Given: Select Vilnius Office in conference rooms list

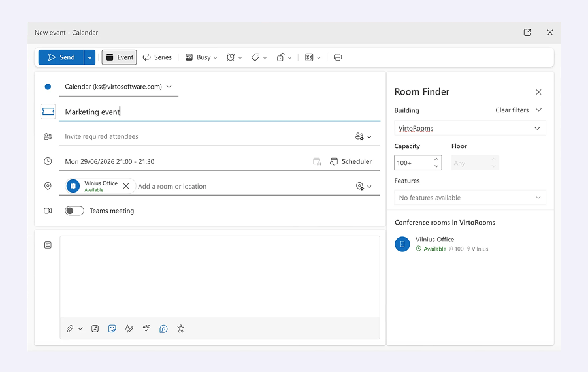Looking at the screenshot, I should [x=470, y=244].
